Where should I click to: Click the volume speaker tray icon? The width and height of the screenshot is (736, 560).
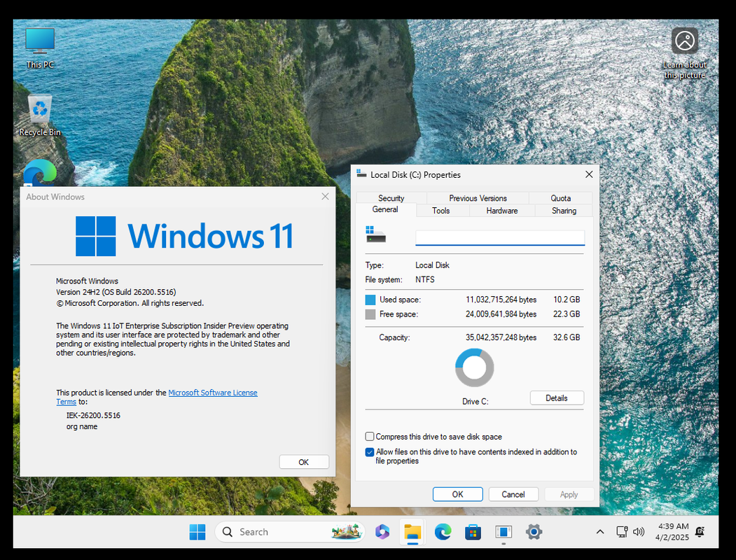click(x=639, y=532)
